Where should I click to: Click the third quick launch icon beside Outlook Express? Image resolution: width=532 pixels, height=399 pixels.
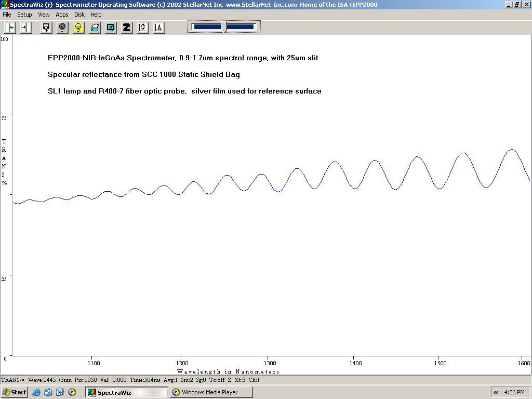point(60,392)
